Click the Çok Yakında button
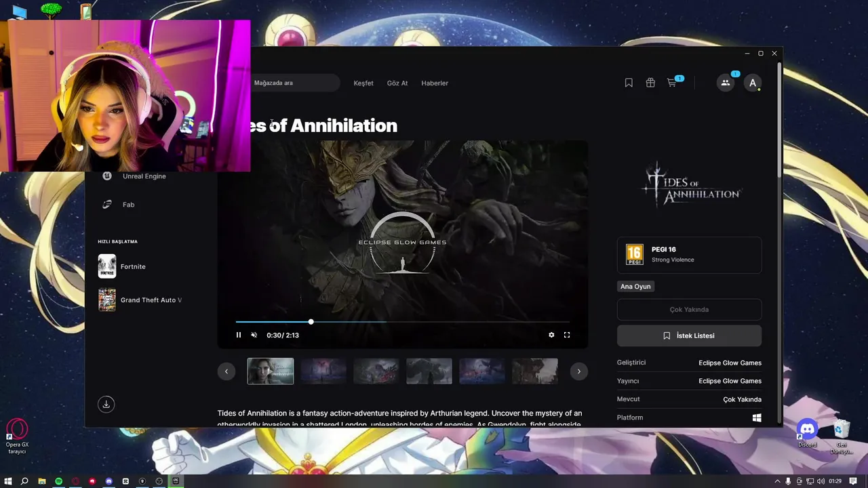The width and height of the screenshot is (868, 488). [689, 310]
